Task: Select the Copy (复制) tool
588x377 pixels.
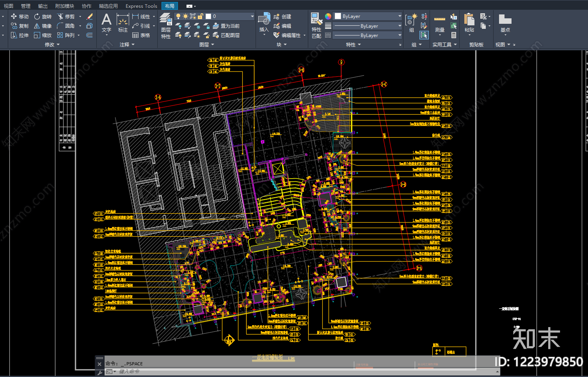Action: (x=20, y=26)
